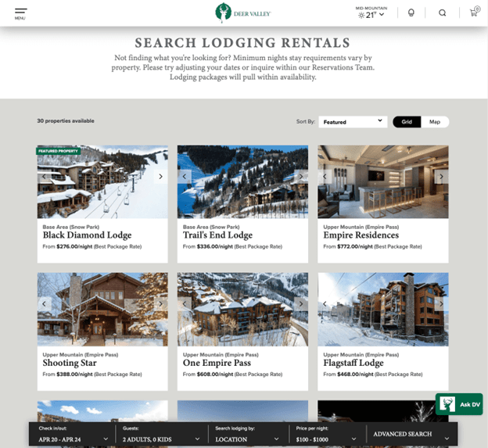The image size is (488, 448).
Task: Expand Search lodging by Location dropdown
Action: 248,434
